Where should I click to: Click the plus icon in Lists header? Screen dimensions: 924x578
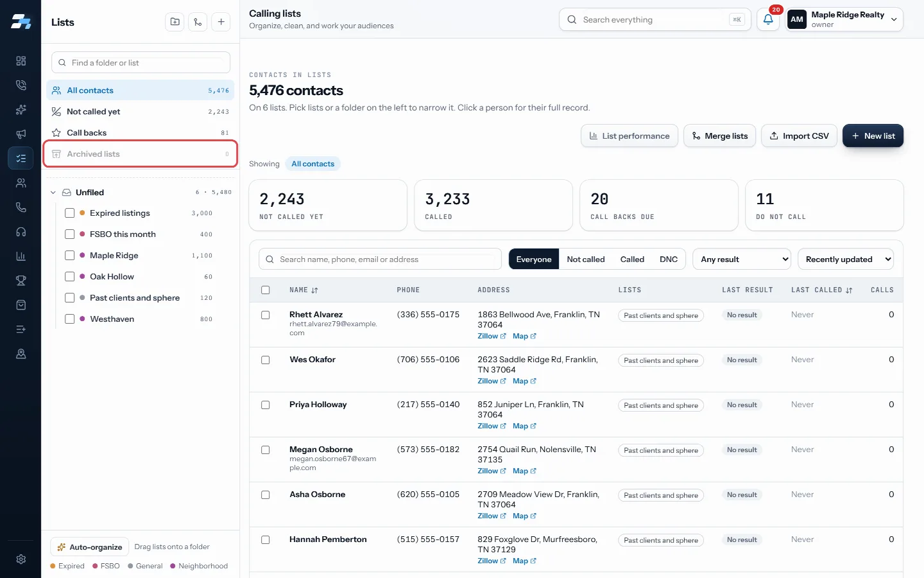point(221,22)
